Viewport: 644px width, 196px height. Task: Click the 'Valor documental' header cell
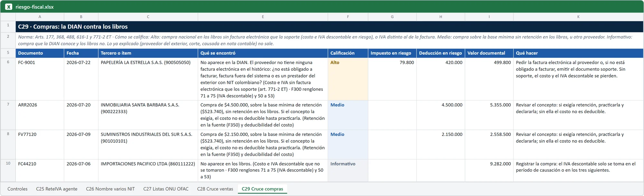[x=489, y=53]
